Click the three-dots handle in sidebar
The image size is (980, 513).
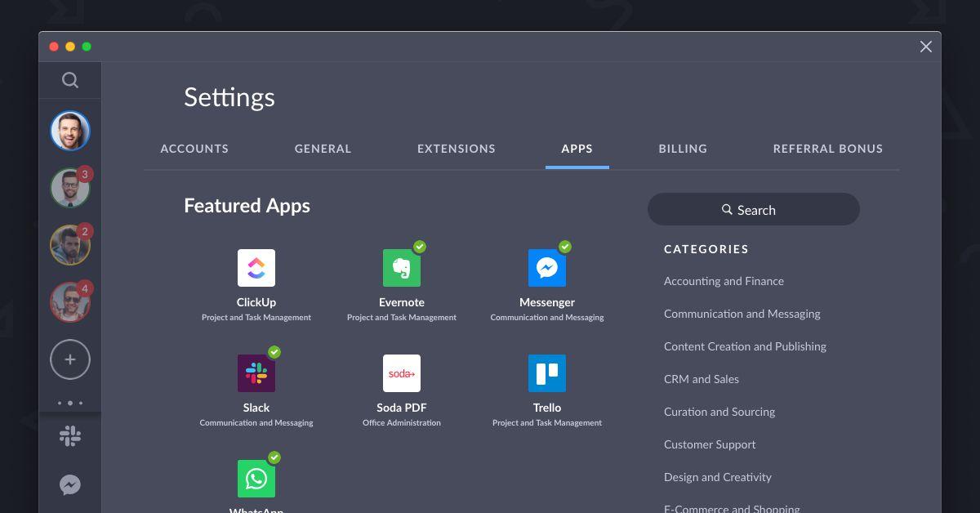[70, 403]
